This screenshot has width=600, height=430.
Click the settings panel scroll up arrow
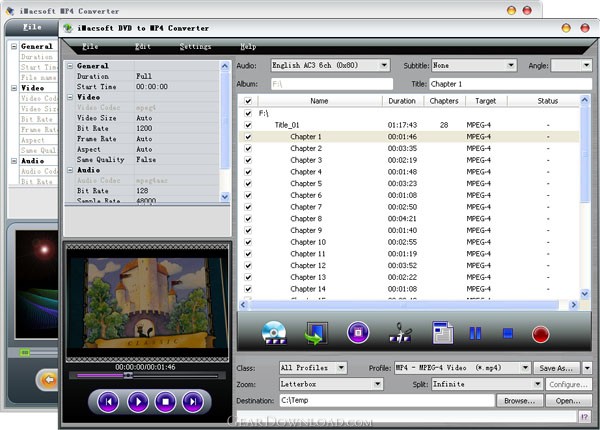pyautogui.click(x=225, y=66)
